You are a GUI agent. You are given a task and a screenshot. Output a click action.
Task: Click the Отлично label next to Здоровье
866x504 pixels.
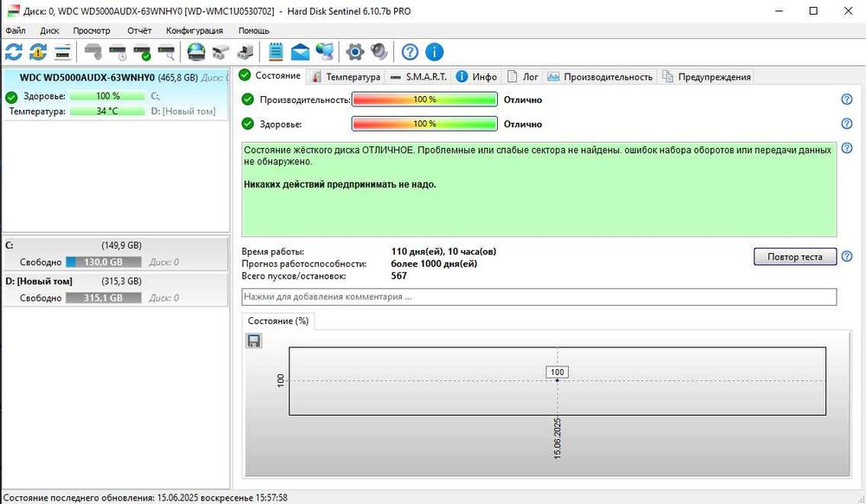click(x=522, y=124)
